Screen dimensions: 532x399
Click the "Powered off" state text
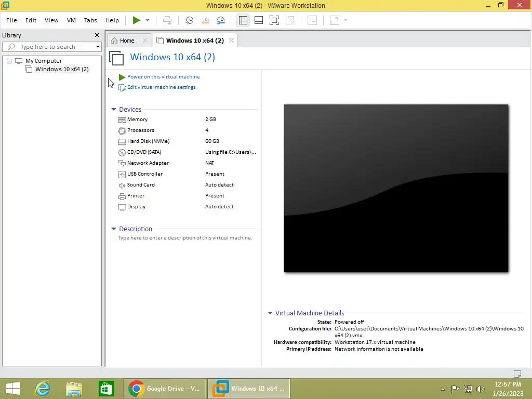click(x=349, y=322)
